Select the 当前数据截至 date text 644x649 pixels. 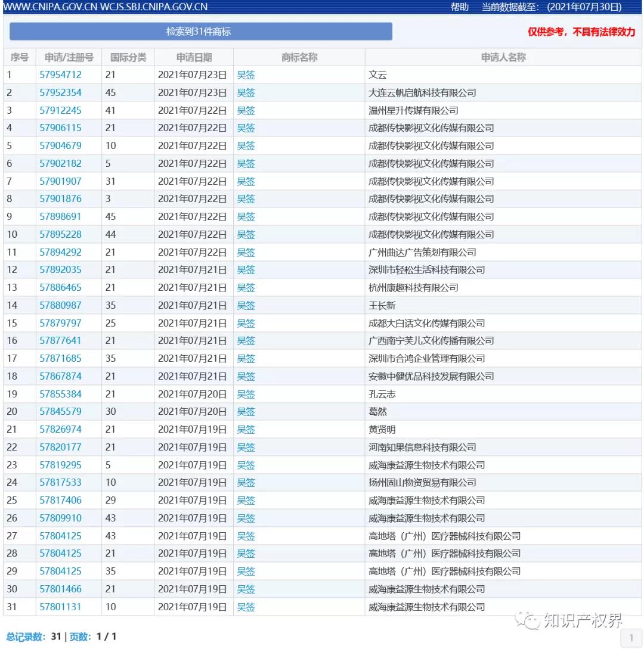click(552, 7)
